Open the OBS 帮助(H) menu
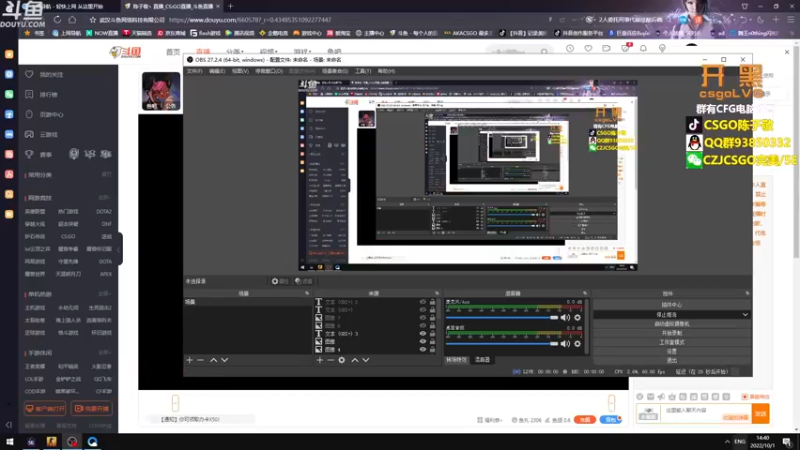 (x=386, y=71)
